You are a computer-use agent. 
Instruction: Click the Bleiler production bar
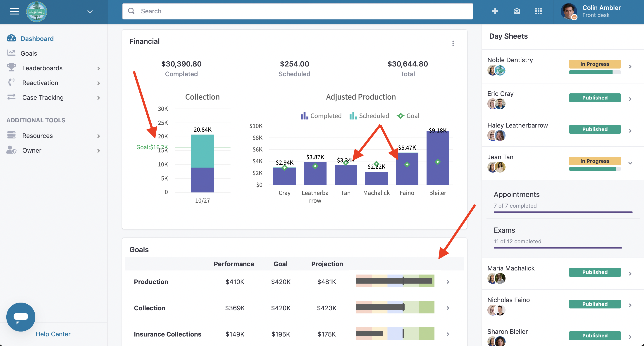click(437, 158)
